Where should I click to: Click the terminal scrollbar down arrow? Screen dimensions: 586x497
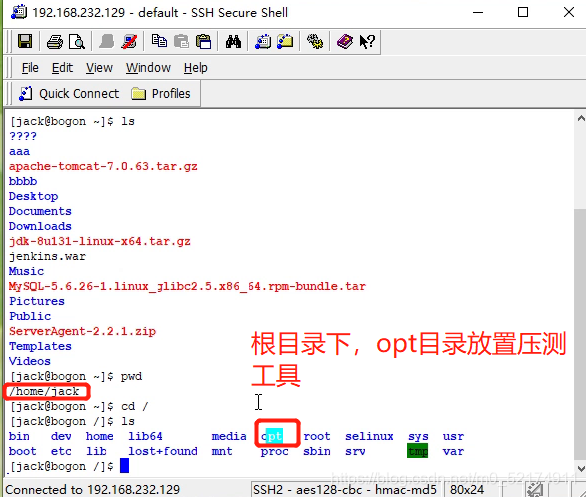tap(580, 469)
